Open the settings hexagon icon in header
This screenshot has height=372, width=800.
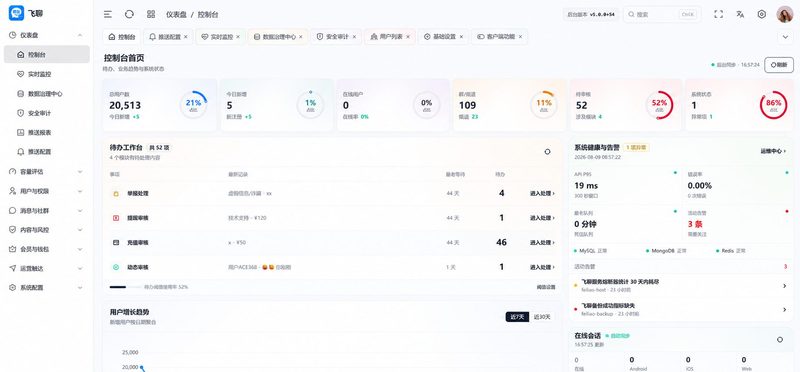click(x=762, y=14)
